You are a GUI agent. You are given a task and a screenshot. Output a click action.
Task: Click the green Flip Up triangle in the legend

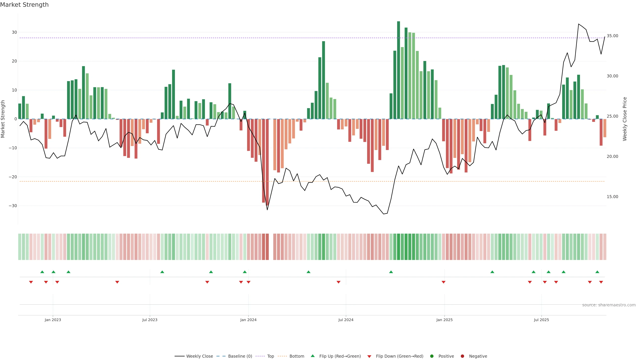coord(312,356)
